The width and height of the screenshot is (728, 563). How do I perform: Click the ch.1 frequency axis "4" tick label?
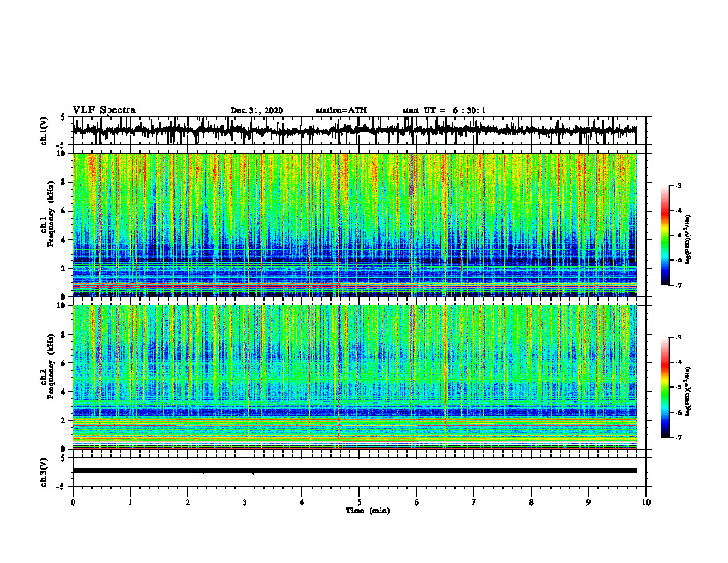click(64, 240)
